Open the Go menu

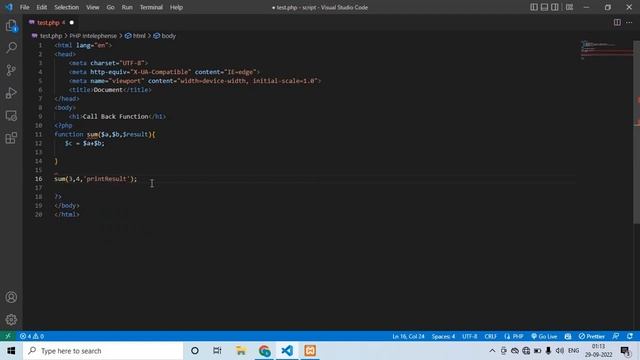tap(111, 7)
